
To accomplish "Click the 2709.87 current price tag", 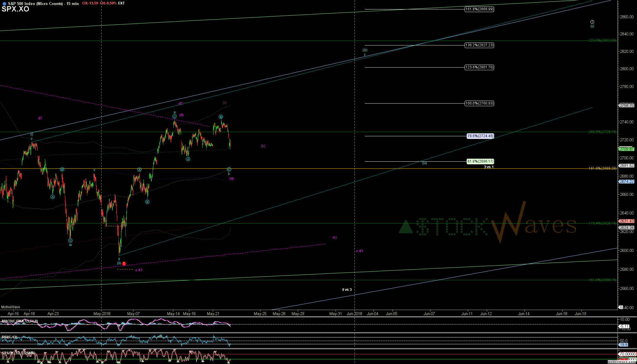I will pos(626,149).
